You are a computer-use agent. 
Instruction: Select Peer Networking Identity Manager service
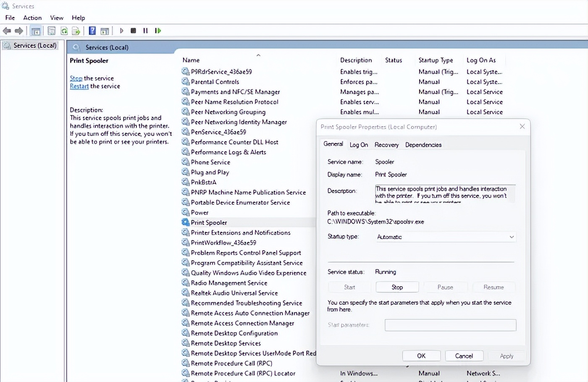coord(239,122)
